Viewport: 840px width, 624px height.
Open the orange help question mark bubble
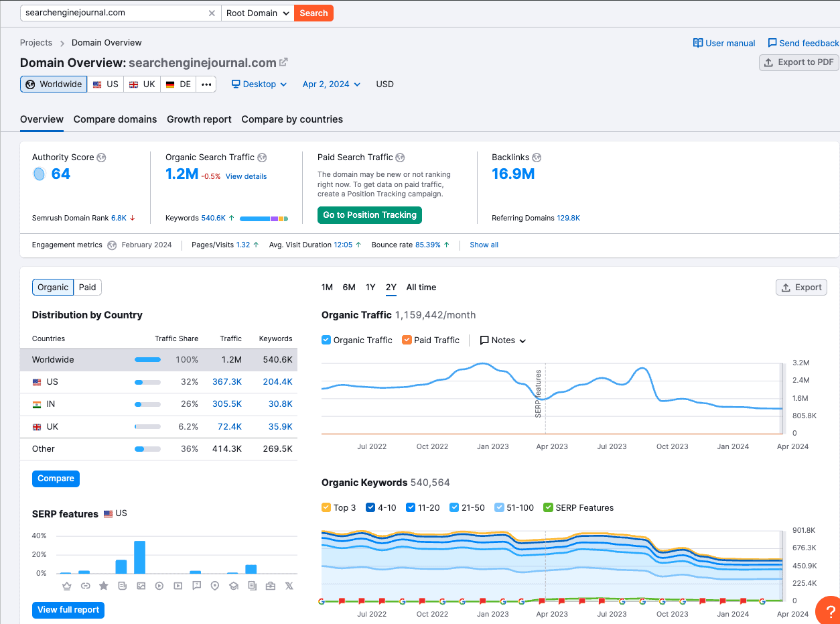(x=829, y=611)
